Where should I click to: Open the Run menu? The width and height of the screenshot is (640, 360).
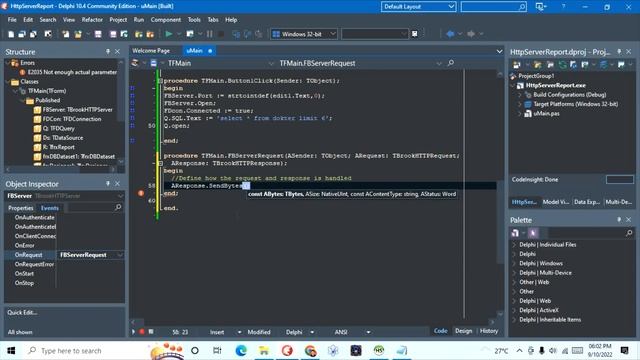[139, 20]
